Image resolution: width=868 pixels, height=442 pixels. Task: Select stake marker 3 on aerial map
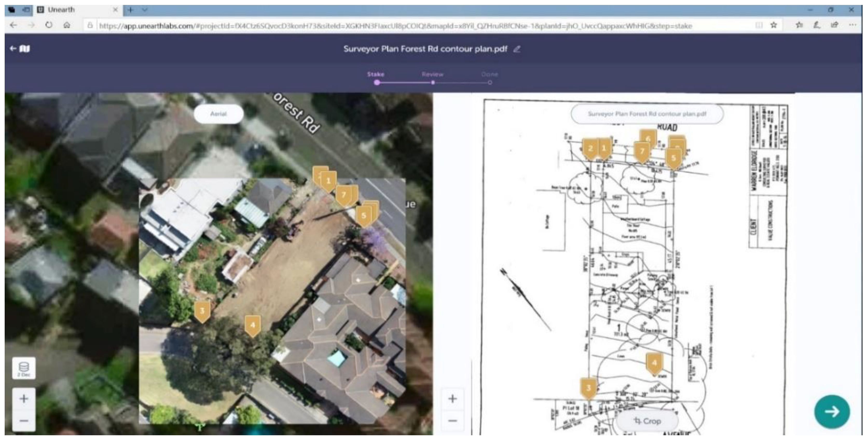click(202, 311)
